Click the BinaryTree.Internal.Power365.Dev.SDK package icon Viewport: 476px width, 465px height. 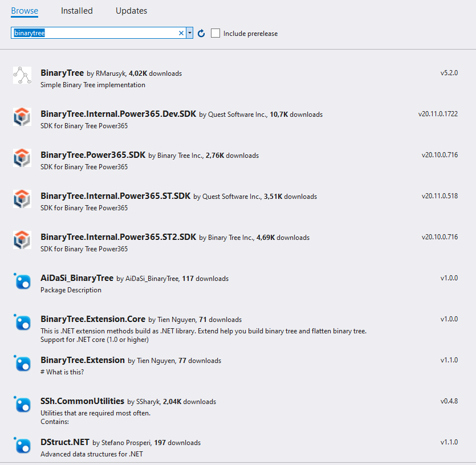point(22,117)
